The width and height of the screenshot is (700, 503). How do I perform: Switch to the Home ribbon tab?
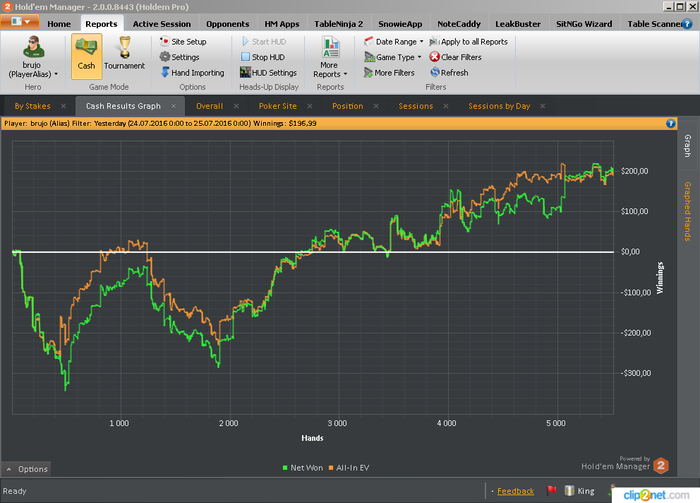[x=59, y=24]
